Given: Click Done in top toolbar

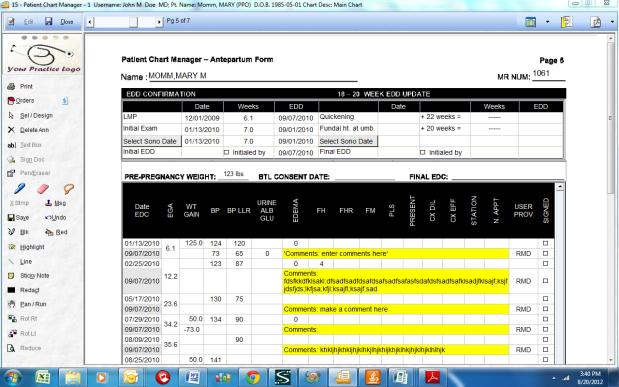Looking at the screenshot, I should tap(67, 22).
